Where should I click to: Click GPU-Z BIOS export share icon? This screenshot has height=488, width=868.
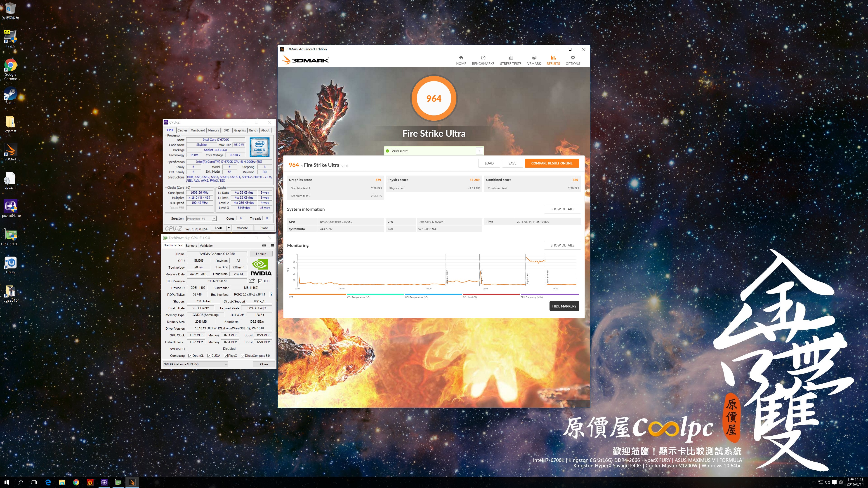pyautogui.click(x=252, y=281)
